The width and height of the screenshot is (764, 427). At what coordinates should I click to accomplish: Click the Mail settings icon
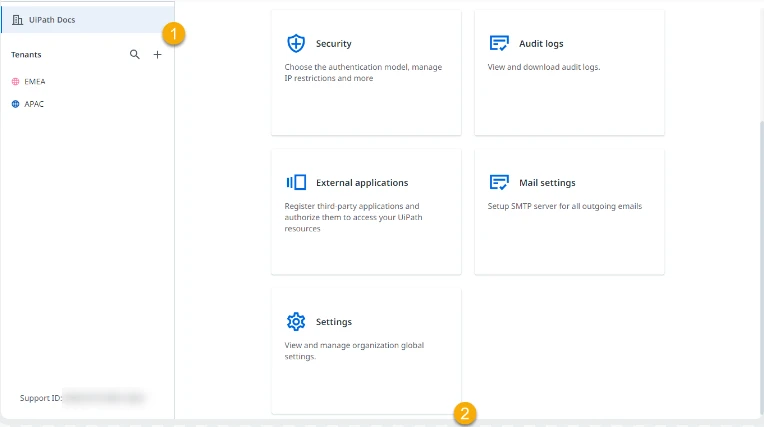click(x=499, y=182)
